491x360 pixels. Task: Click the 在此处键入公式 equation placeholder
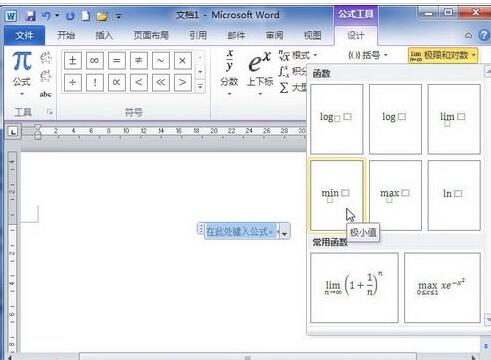tap(239, 231)
